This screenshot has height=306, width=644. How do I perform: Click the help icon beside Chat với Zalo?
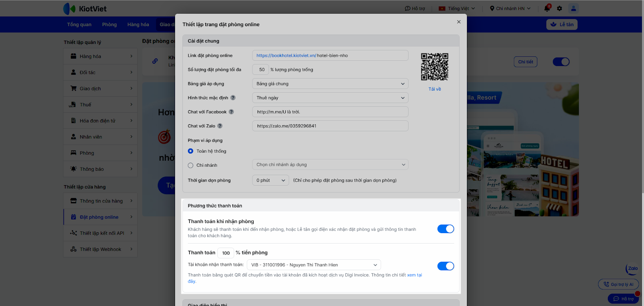pos(220,126)
